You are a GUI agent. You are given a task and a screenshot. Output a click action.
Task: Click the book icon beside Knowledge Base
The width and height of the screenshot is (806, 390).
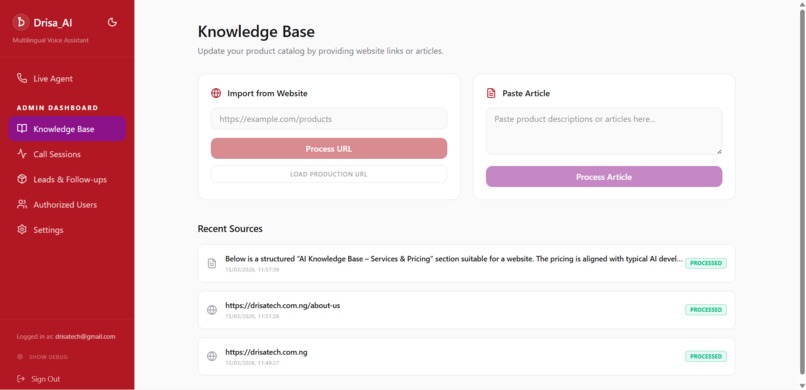tap(22, 129)
